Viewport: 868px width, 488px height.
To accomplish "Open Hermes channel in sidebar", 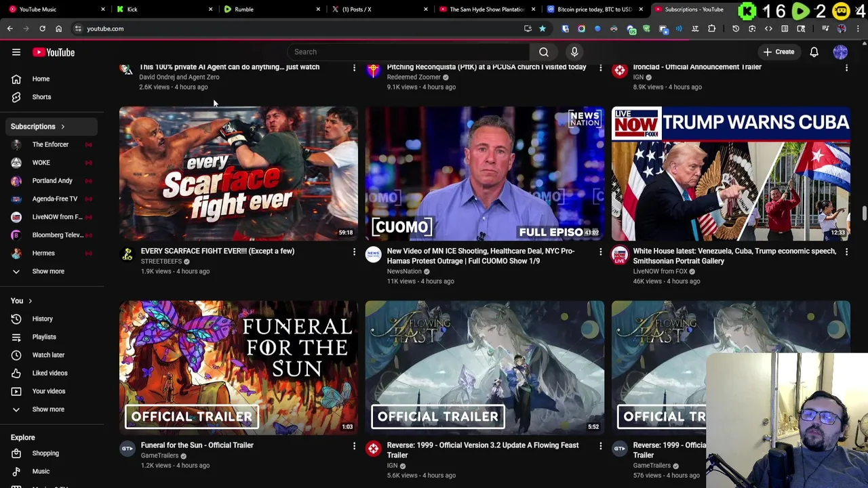I will (x=51, y=253).
